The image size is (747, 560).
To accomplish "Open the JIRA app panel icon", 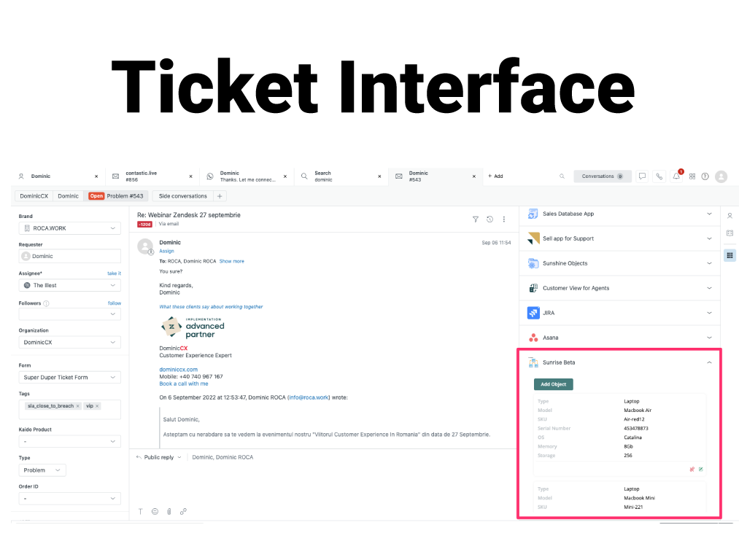I will coord(533,312).
